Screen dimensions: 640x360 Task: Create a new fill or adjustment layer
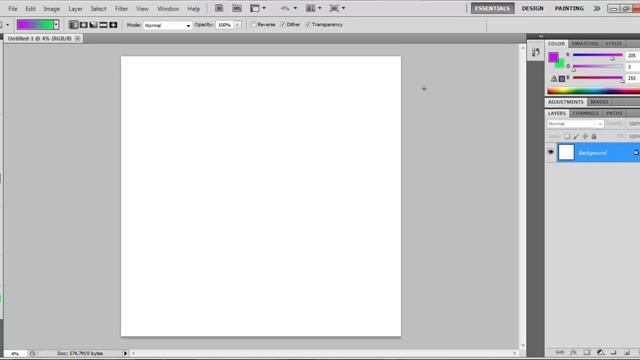600,352
